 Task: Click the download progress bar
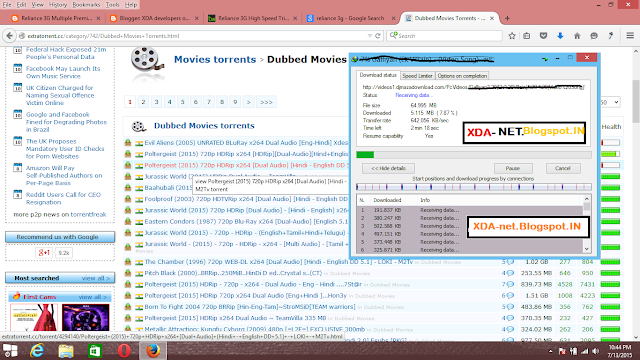[473, 155]
